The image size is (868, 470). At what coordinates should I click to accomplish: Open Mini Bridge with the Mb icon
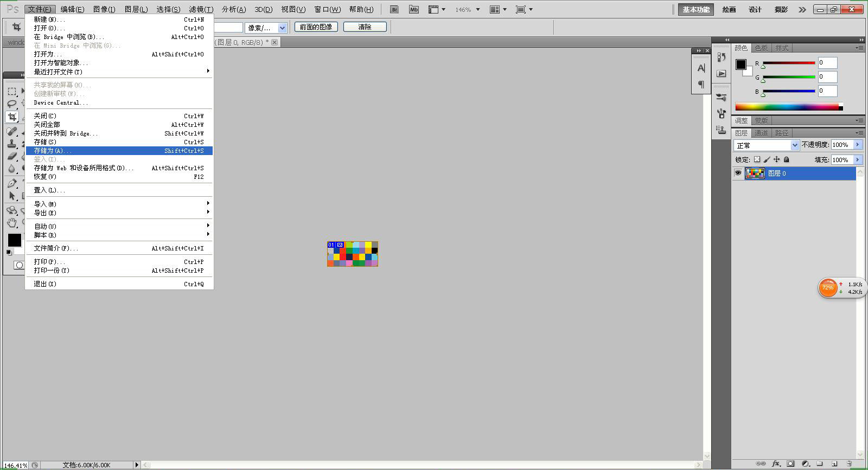[414, 9]
